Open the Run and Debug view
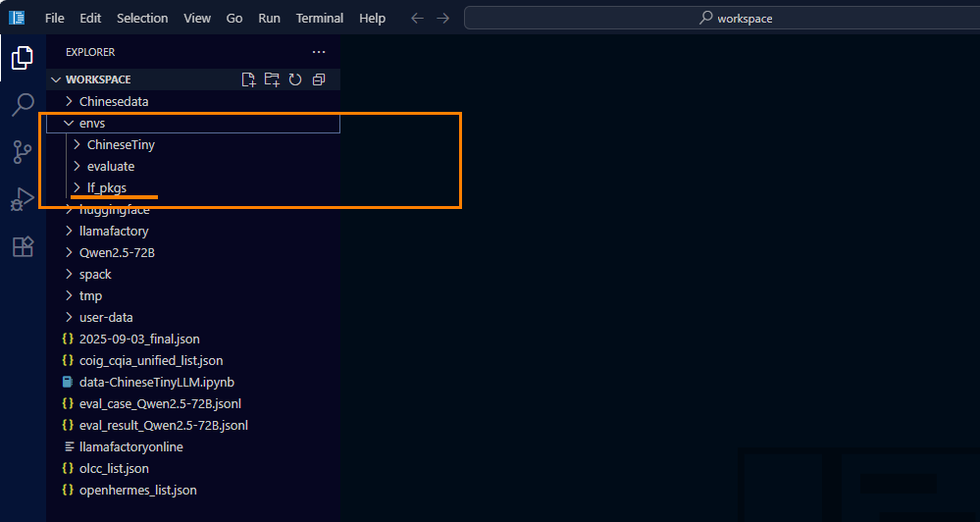 click(x=23, y=199)
